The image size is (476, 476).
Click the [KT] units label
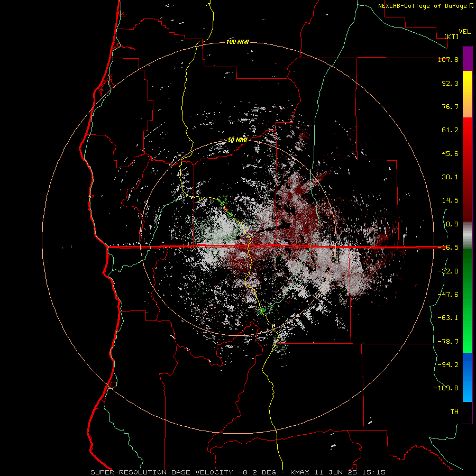[x=452, y=36]
